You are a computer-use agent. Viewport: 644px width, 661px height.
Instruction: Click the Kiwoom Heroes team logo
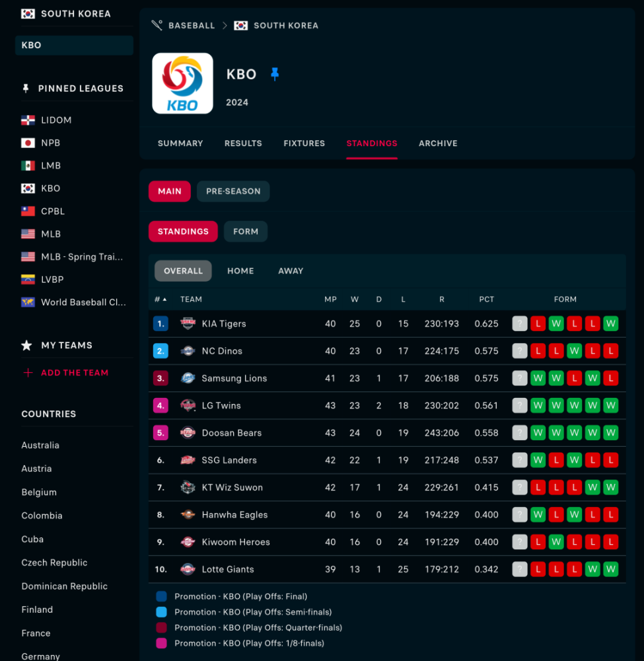(x=188, y=542)
